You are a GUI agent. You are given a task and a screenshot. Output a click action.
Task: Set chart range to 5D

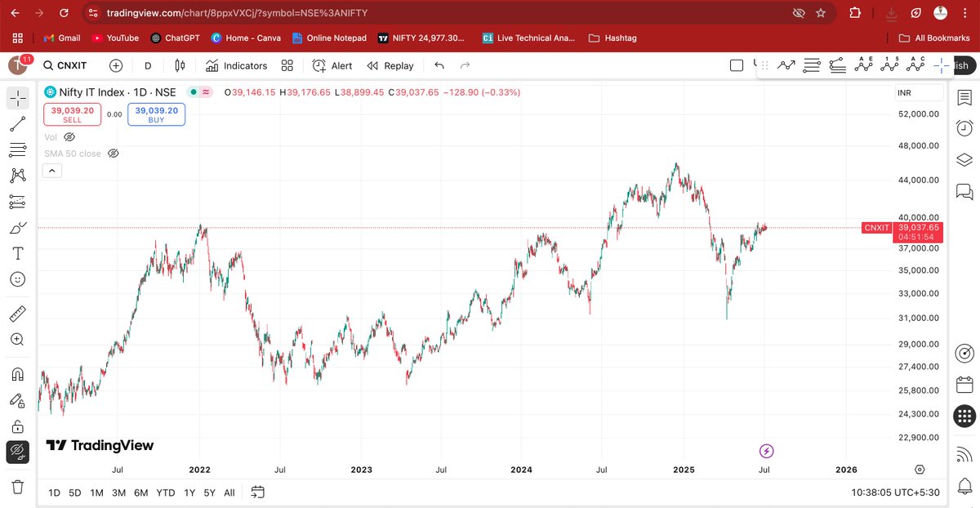(75, 492)
